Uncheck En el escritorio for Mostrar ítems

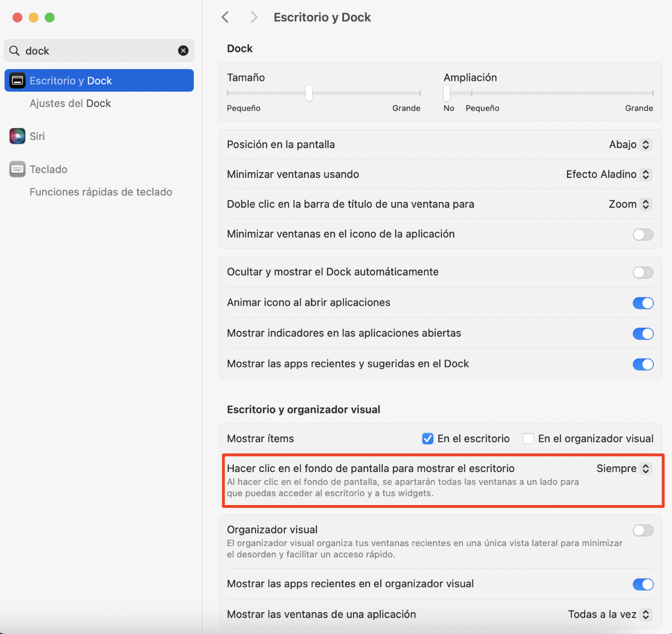[x=428, y=438]
